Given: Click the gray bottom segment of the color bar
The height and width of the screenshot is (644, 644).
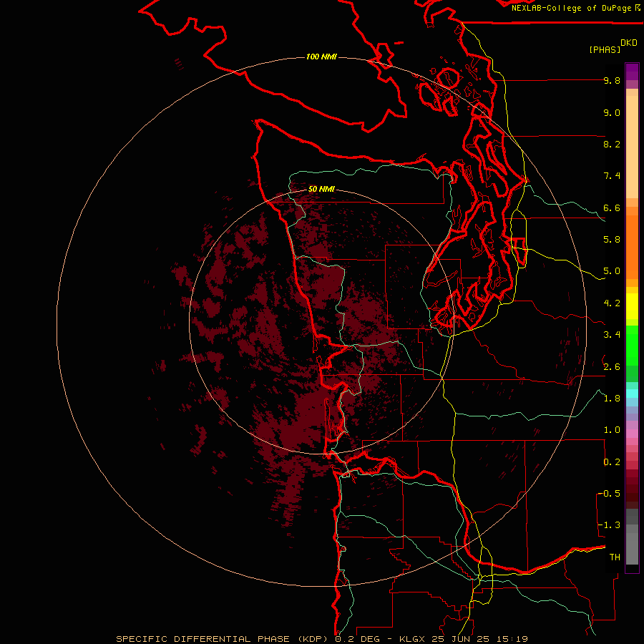Looking at the screenshot, I should [632, 544].
